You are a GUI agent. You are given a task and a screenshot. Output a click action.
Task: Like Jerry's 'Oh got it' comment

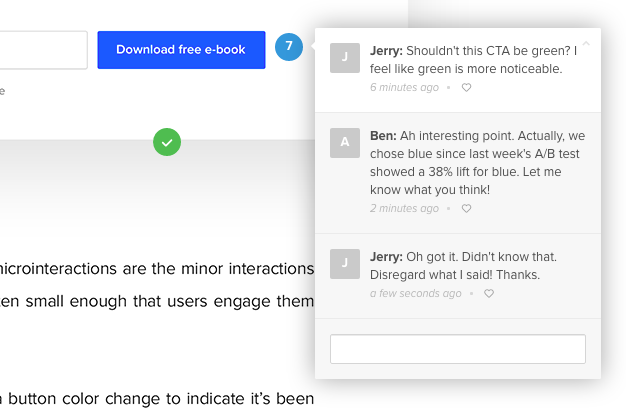489,293
